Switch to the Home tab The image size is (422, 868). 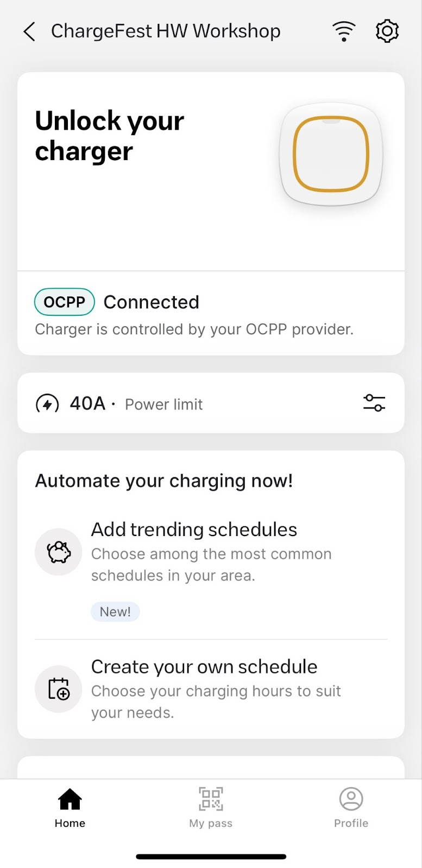70,808
